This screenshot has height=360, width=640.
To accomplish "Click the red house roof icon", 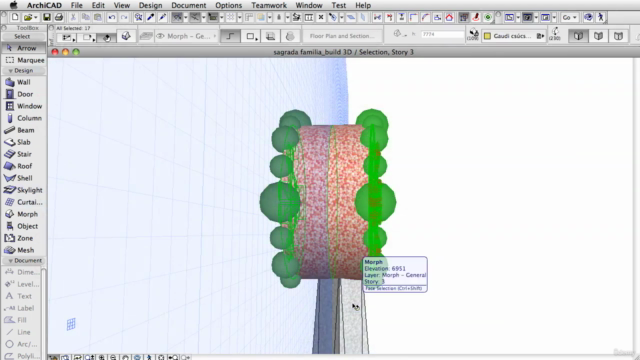I will pyautogui.click(x=449, y=17).
